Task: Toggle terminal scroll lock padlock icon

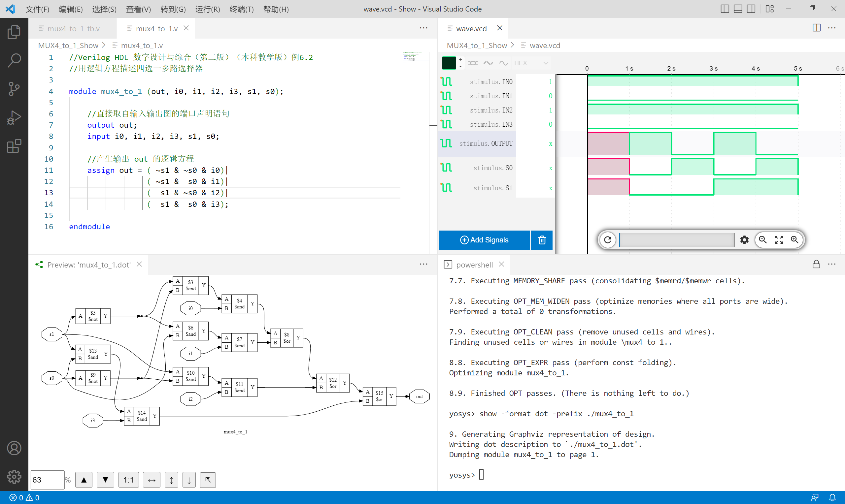Action: (816, 264)
